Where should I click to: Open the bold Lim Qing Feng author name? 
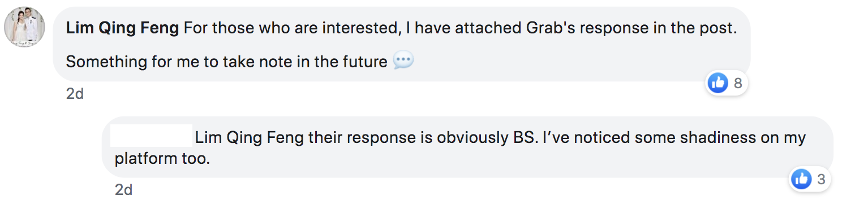pyautogui.click(x=122, y=29)
